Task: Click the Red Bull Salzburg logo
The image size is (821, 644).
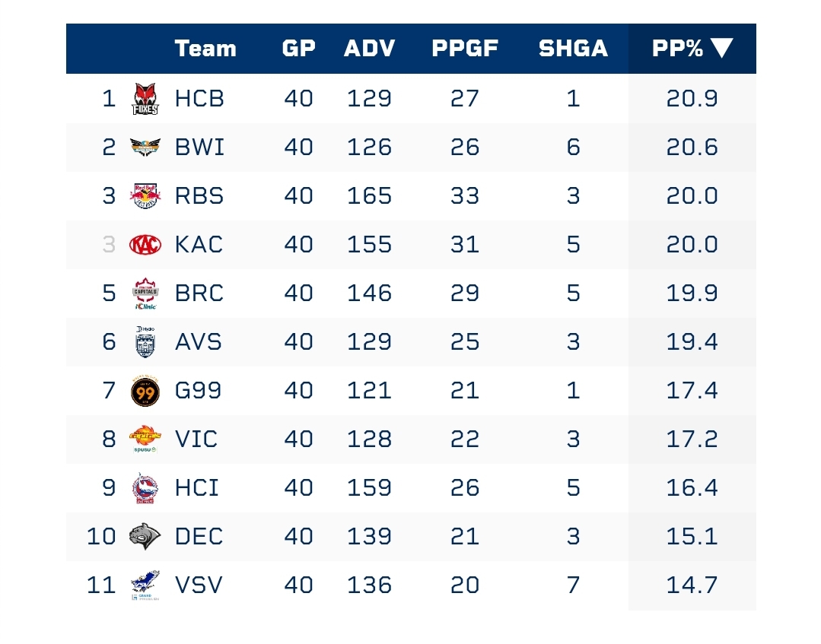Action: 145,196
